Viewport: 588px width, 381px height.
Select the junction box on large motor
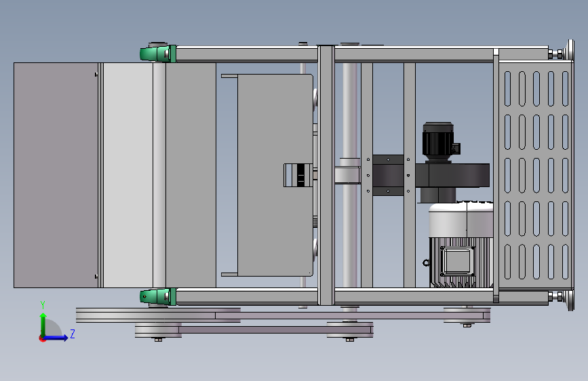pyautogui.click(x=458, y=261)
